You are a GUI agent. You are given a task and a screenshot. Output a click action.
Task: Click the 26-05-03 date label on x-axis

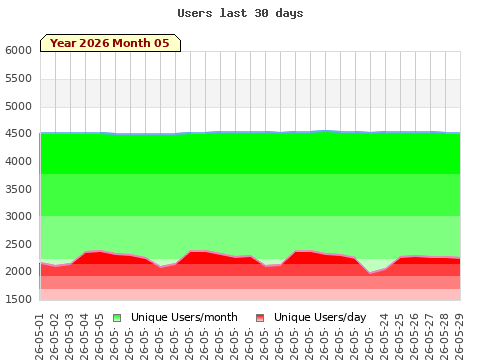pos(69,337)
